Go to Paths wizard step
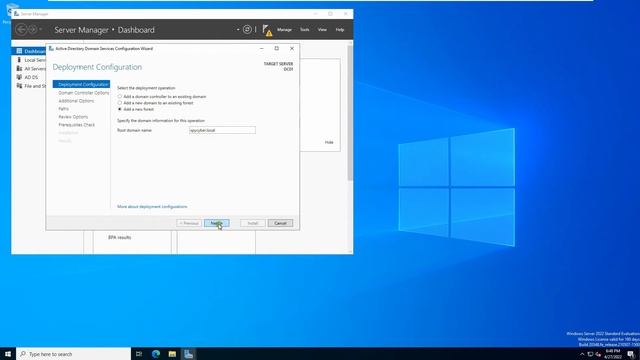Image resolution: width=640 pixels, height=360 pixels. (63, 109)
